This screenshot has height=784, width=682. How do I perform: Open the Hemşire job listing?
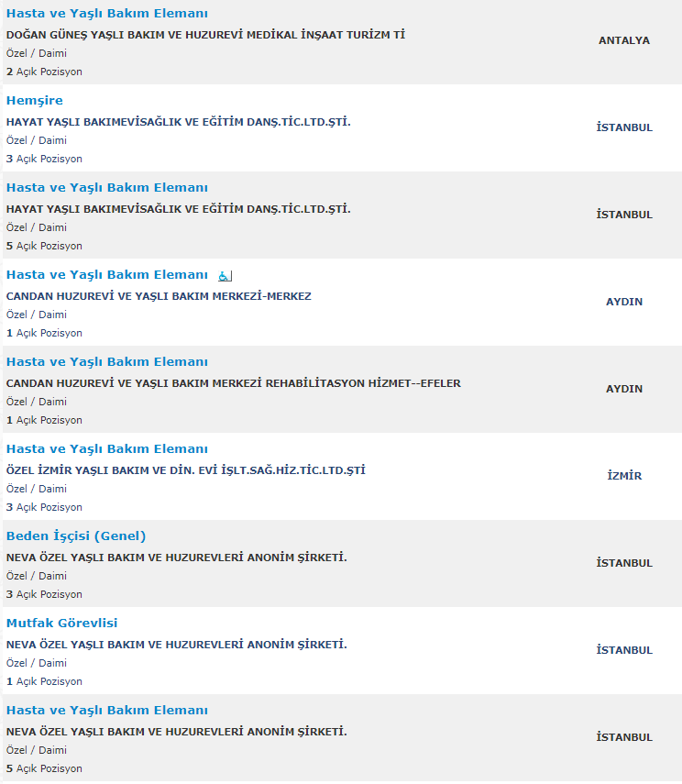[35, 101]
